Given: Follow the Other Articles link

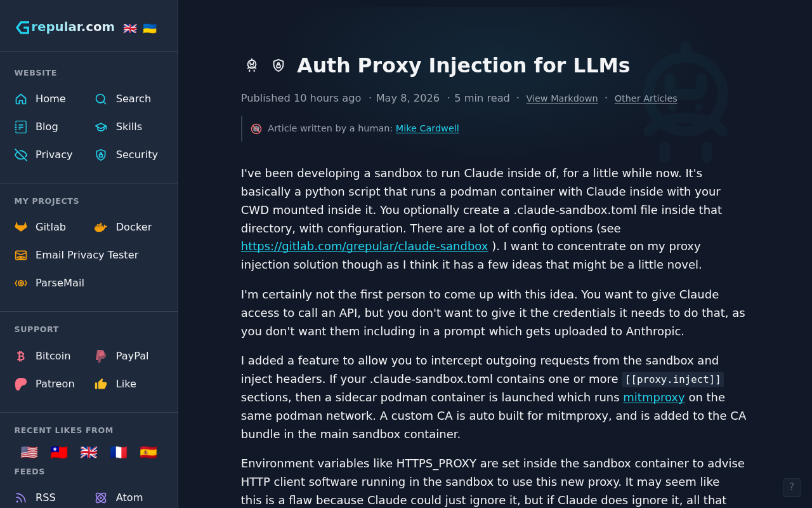Looking at the screenshot, I should click(x=646, y=98).
